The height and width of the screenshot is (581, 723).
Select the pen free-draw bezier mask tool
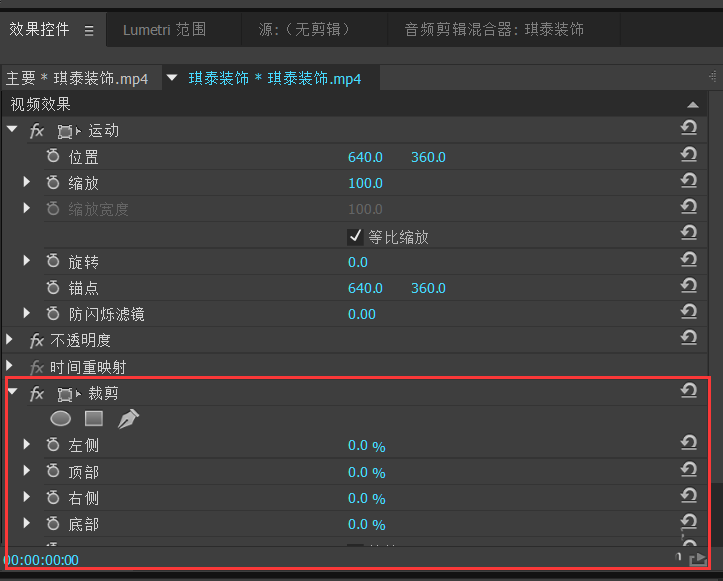pyautogui.click(x=128, y=419)
